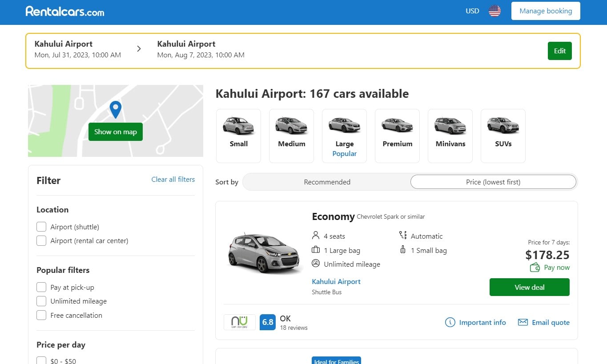Enable the Pay at pick-up filter
This screenshot has width=607, height=364.
point(41,287)
